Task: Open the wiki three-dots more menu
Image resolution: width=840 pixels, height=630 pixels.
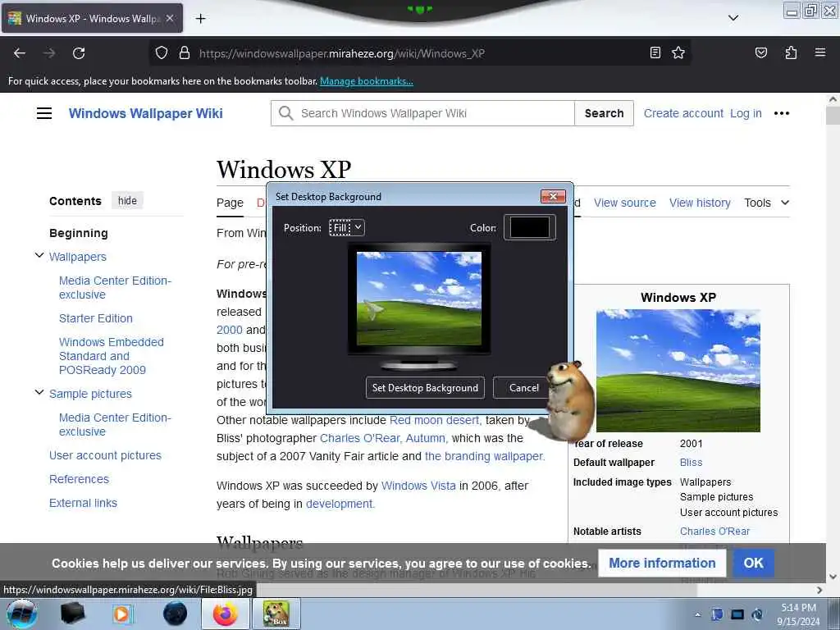Action: pyautogui.click(x=782, y=113)
